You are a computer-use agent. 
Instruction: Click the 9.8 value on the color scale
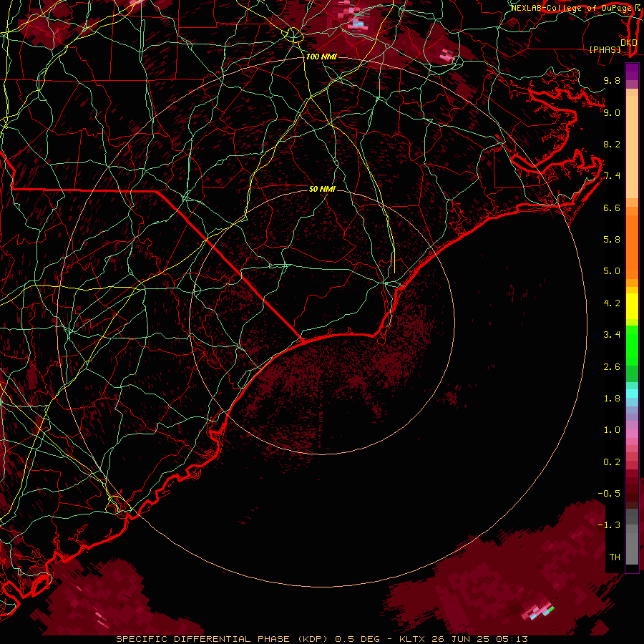pos(612,80)
